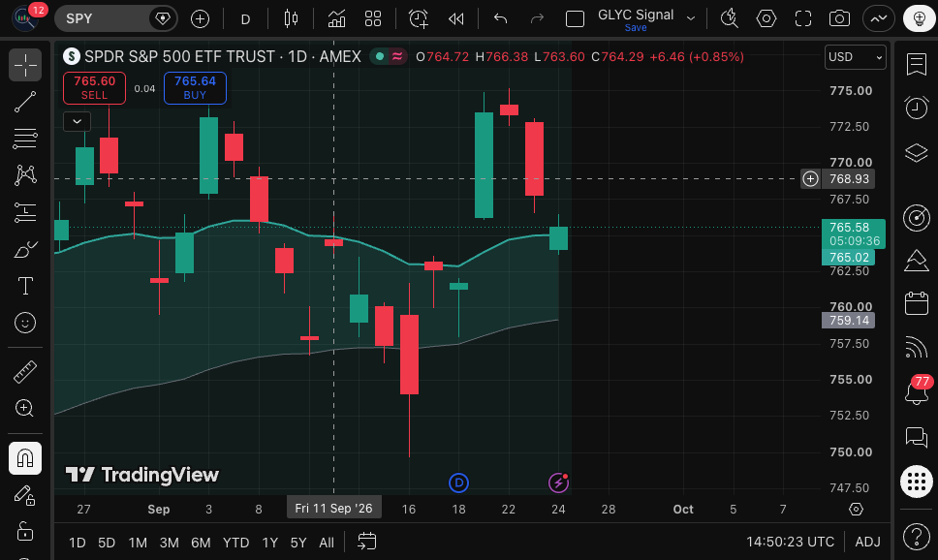938x560 pixels.
Task: Toggle magnet mode for drawings
Action: pos(25,458)
